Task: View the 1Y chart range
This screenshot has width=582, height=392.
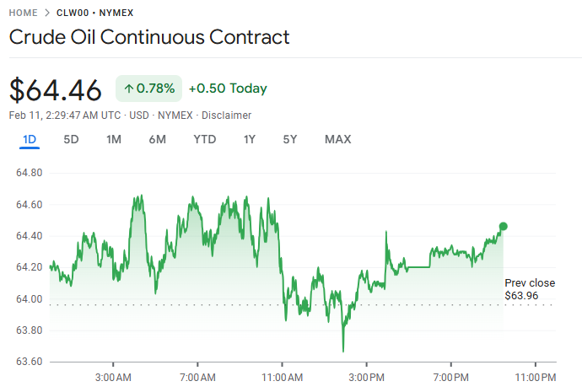Action: (x=249, y=139)
